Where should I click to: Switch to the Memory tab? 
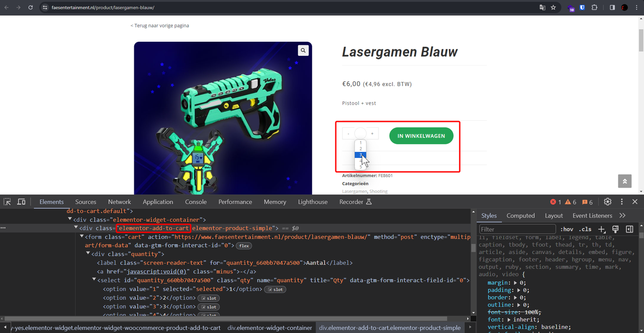coord(275,202)
